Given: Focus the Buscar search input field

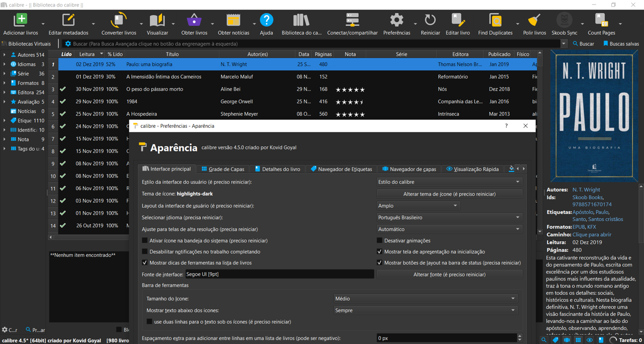Looking at the screenshot, I should coord(316,44).
